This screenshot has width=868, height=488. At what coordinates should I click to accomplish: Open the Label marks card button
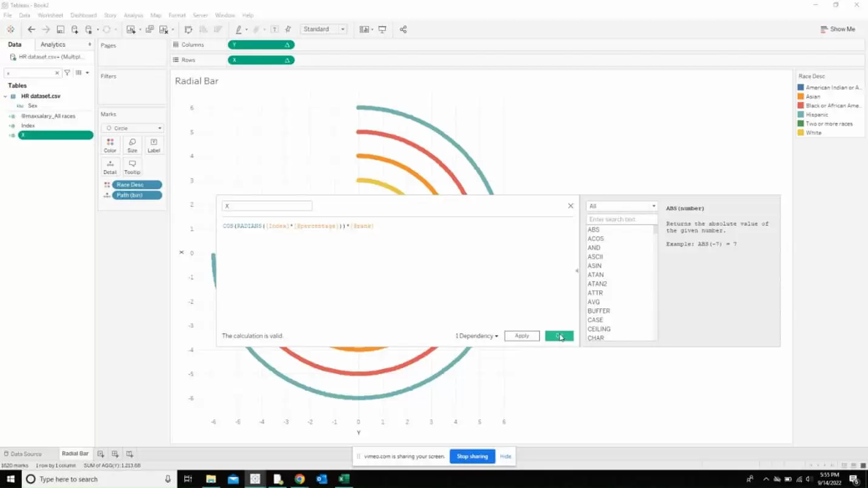point(154,145)
